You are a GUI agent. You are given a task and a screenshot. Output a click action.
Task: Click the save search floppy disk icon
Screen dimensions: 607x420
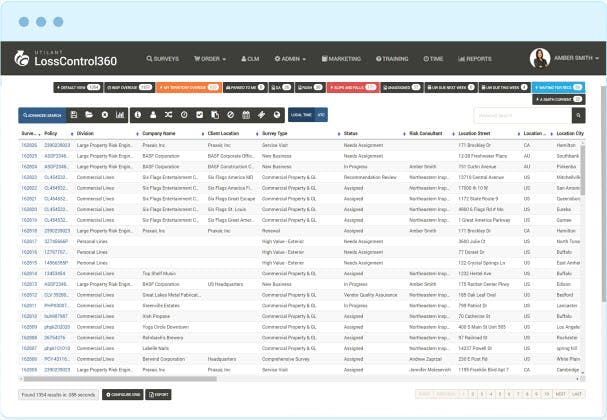click(x=74, y=115)
